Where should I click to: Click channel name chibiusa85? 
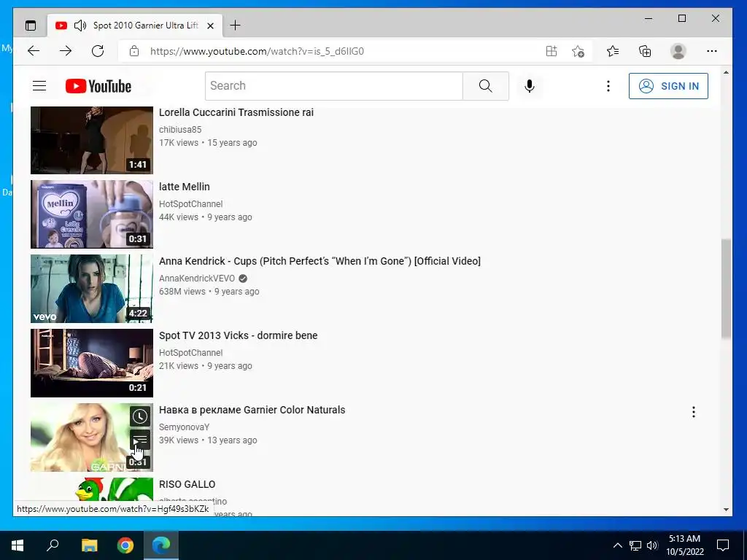coord(180,130)
